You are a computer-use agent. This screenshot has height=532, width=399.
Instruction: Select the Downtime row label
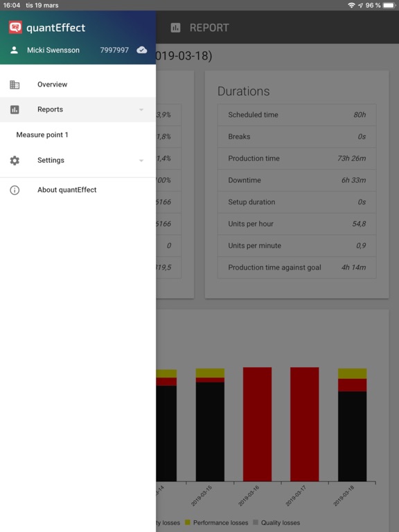245,180
